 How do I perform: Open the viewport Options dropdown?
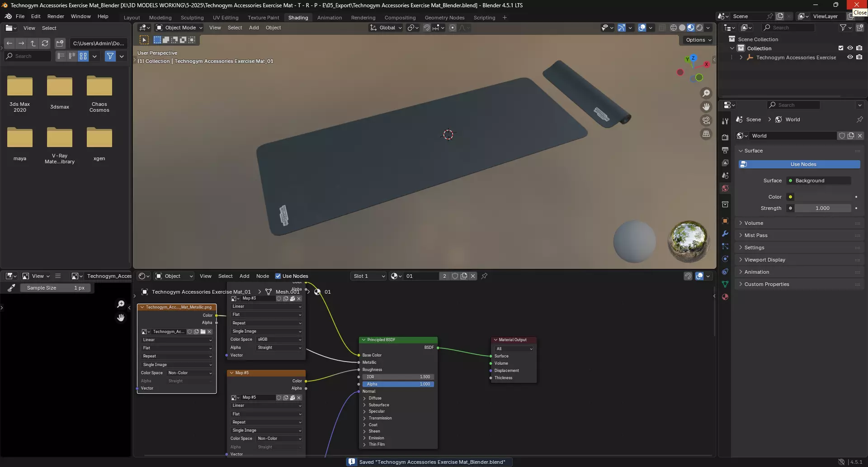coord(698,40)
